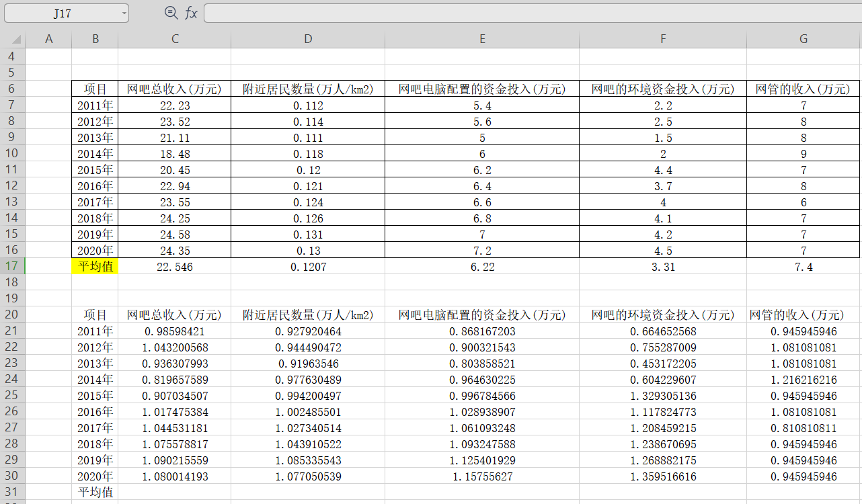The image size is (862, 504).
Task: Select column D header
Action: 308,40
